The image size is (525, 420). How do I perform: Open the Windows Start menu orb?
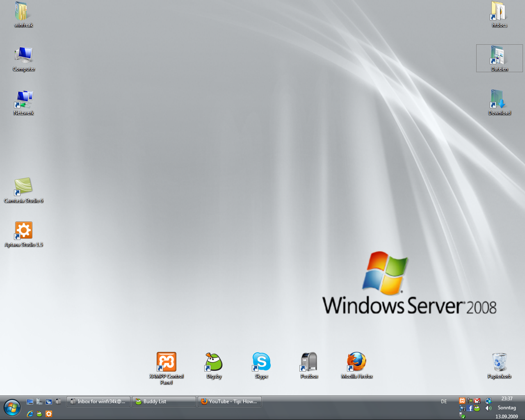click(12, 408)
